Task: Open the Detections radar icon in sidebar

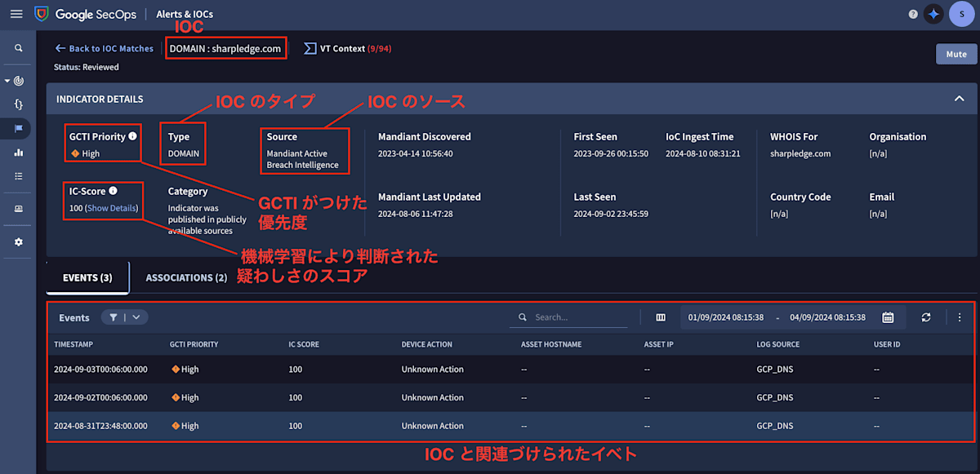Action: coord(19,81)
